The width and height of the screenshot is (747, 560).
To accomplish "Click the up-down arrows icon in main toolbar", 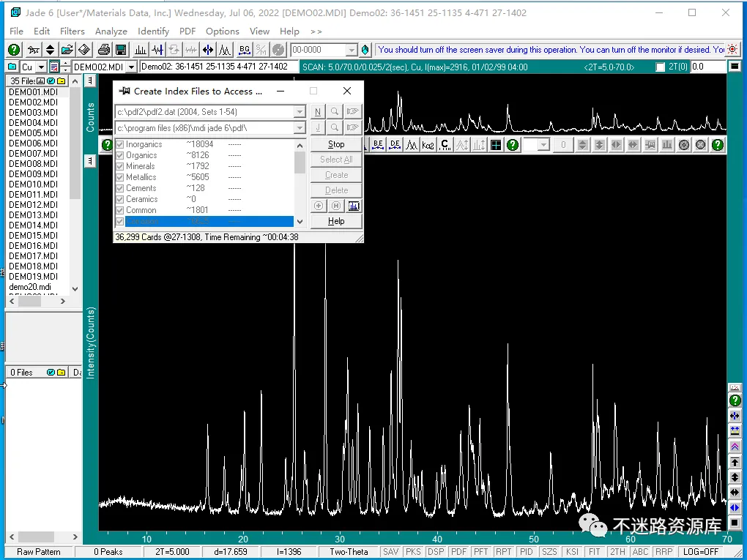I will tap(50, 50).
